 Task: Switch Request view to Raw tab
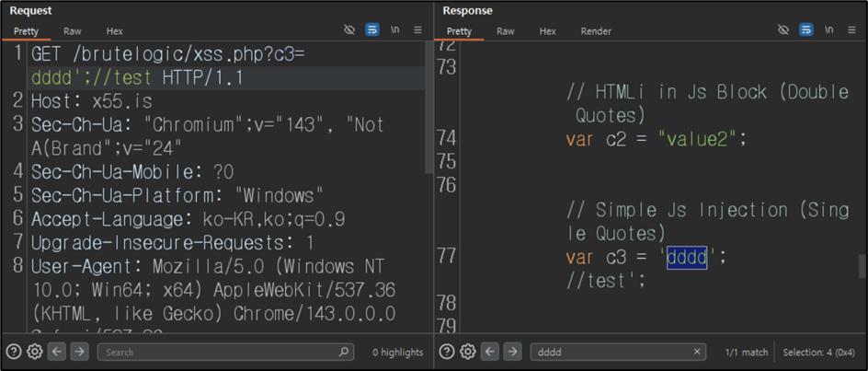(x=72, y=31)
